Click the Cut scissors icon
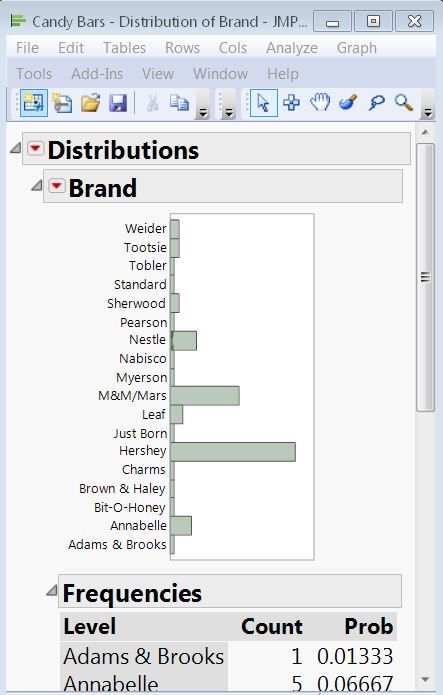The image size is (443, 695). 153,103
